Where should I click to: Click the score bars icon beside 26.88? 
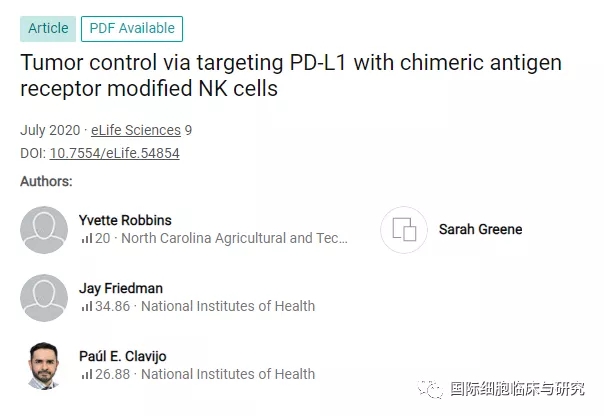click(86, 375)
